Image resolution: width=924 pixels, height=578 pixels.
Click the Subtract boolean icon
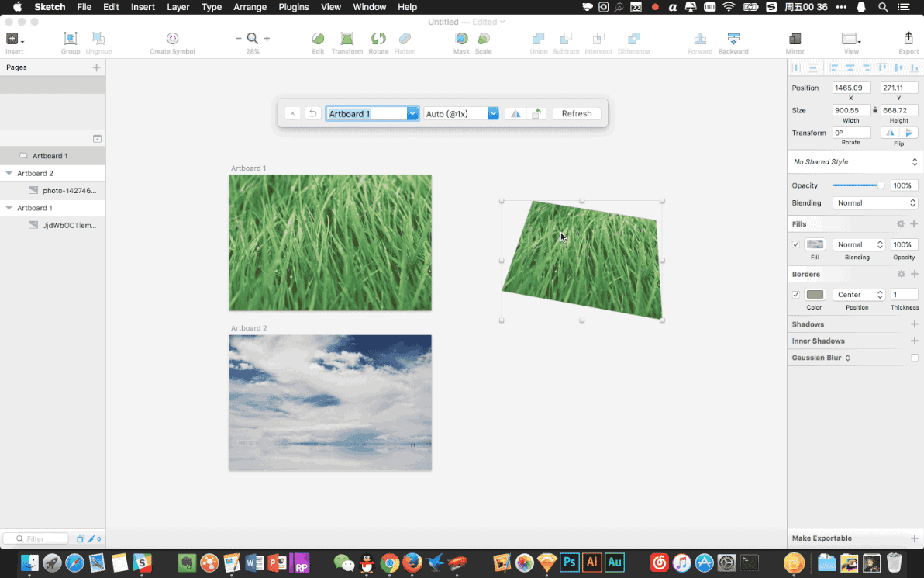pos(566,39)
